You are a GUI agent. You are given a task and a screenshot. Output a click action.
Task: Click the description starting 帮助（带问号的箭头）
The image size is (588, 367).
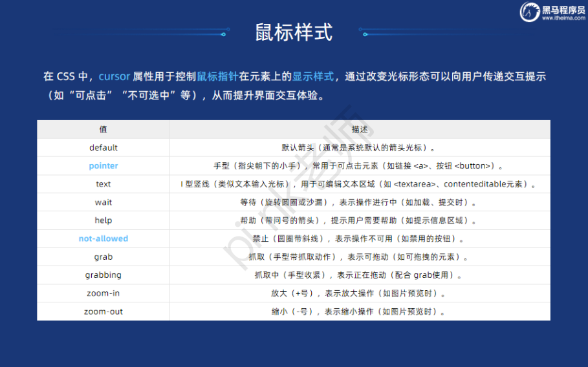point(359,220)
